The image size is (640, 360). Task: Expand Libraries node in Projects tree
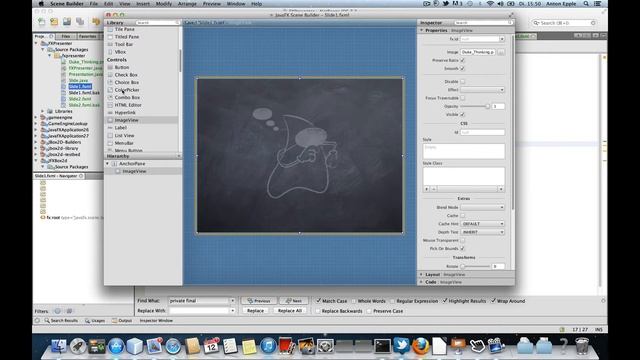[x=42, y=111]
